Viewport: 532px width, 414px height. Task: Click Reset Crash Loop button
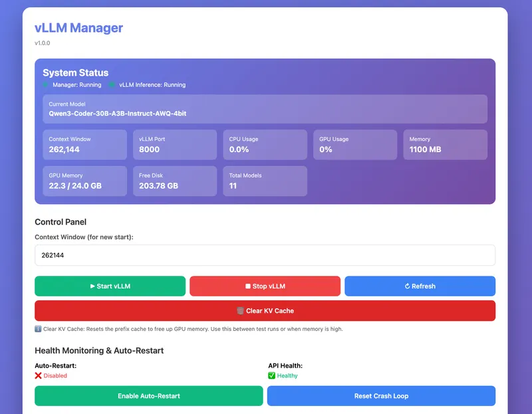(381, 395)
